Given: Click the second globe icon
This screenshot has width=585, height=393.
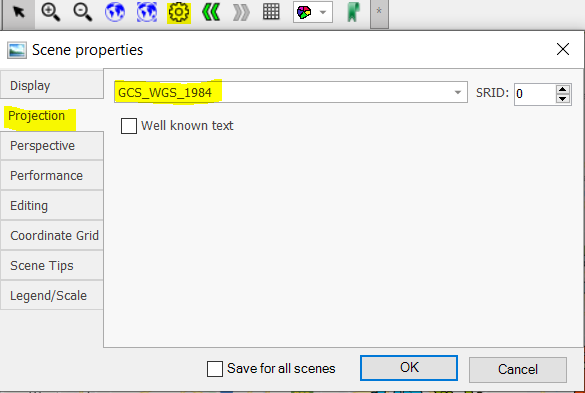Looking at the screenshot, I should (147, 12).
